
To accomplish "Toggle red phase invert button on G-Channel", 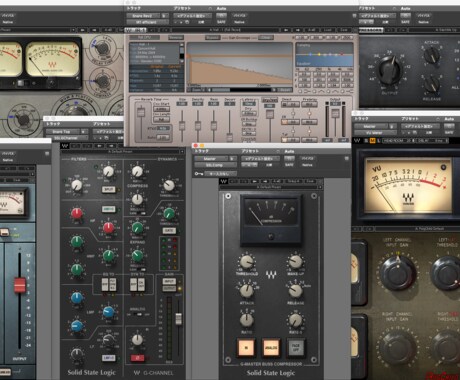I will (137, 358).
